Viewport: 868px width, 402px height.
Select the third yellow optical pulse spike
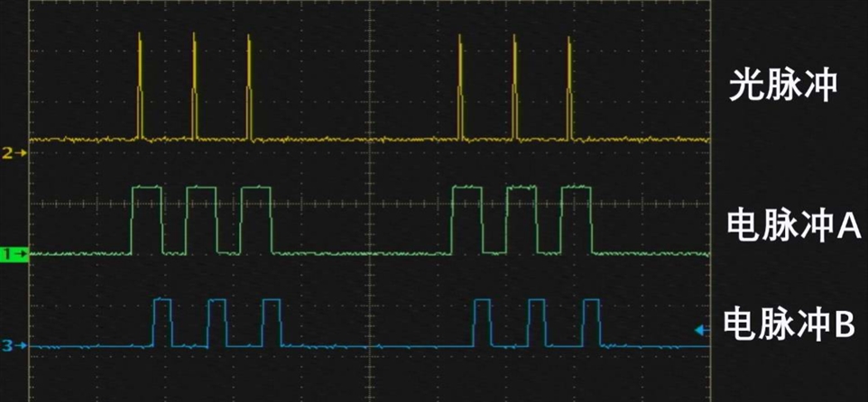(x=249, y=90)
